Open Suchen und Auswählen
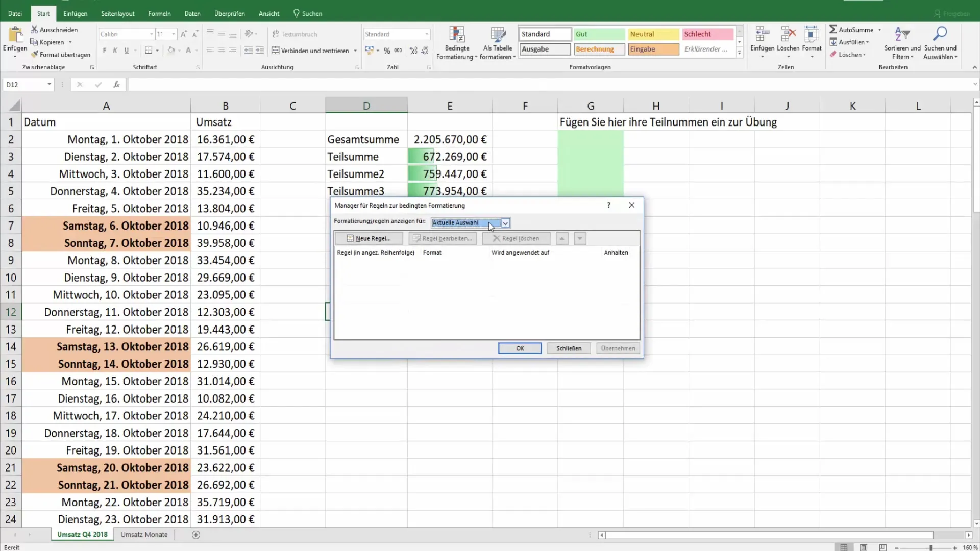Viewport: 980px width, 551px height. pyautogui.click(x=940, y=43)
